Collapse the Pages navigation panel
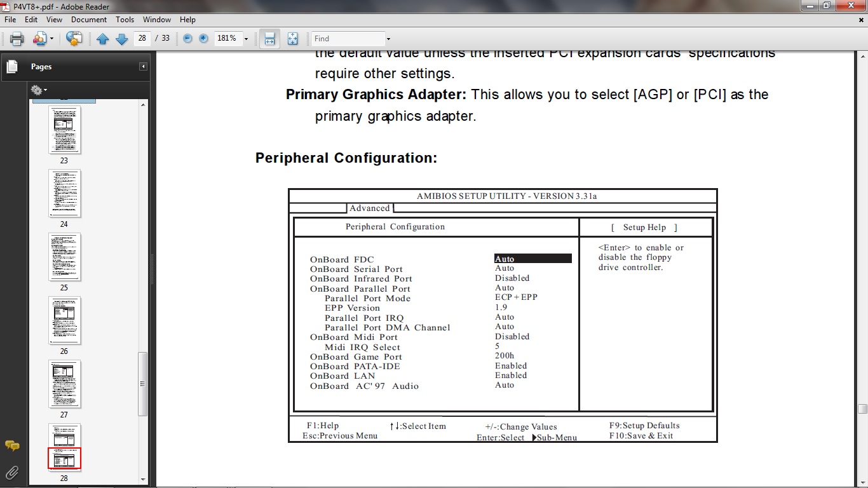868x488 pixels. (x=144, y=67)
